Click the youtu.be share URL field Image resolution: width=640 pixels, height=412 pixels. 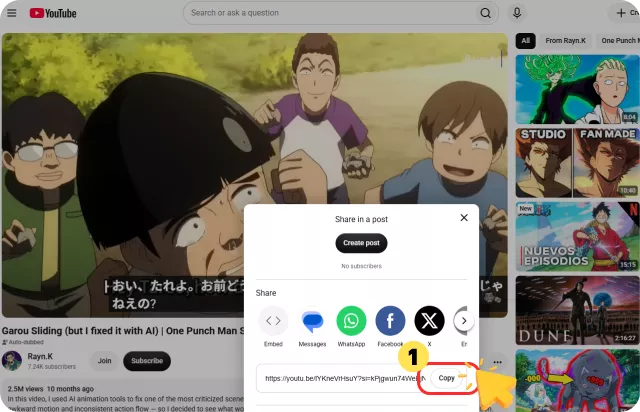(x=345, y=379)
